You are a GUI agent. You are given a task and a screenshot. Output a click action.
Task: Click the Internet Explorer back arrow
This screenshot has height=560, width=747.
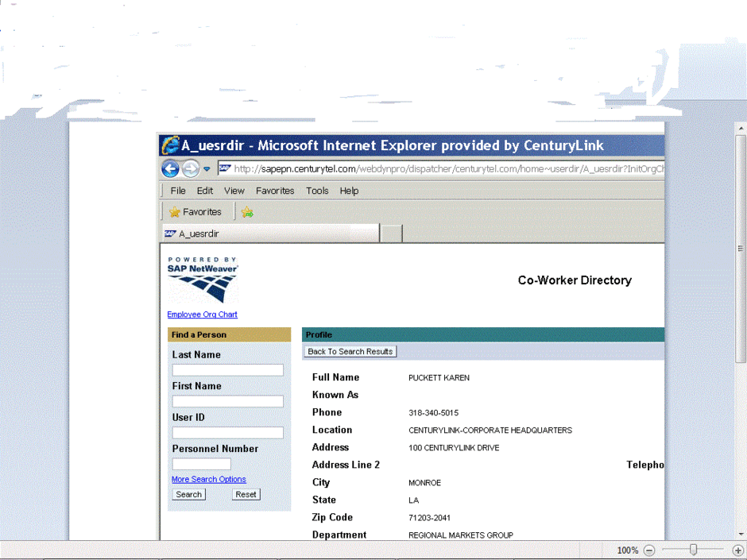pos(170,168)
